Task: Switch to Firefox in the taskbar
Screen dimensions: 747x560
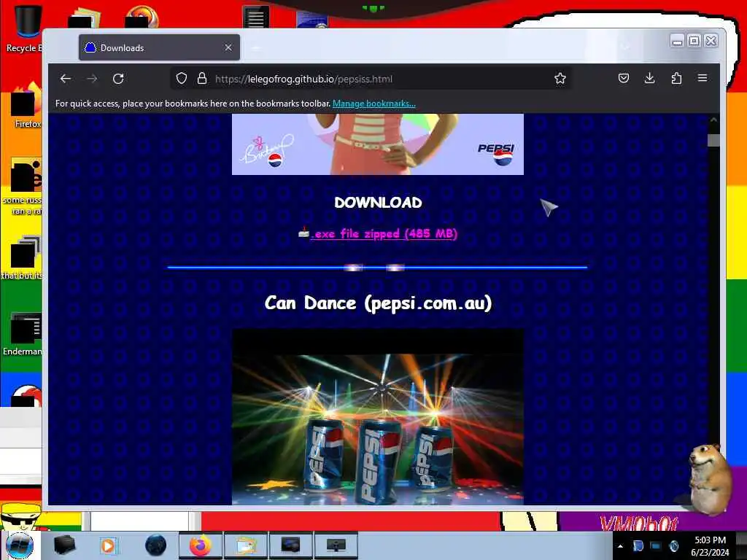Action: [200, 545]
